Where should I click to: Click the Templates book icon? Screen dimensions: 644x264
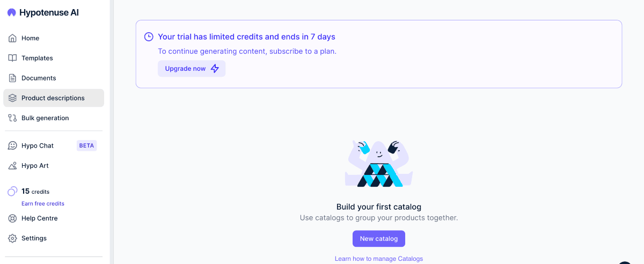click(12, 58)
